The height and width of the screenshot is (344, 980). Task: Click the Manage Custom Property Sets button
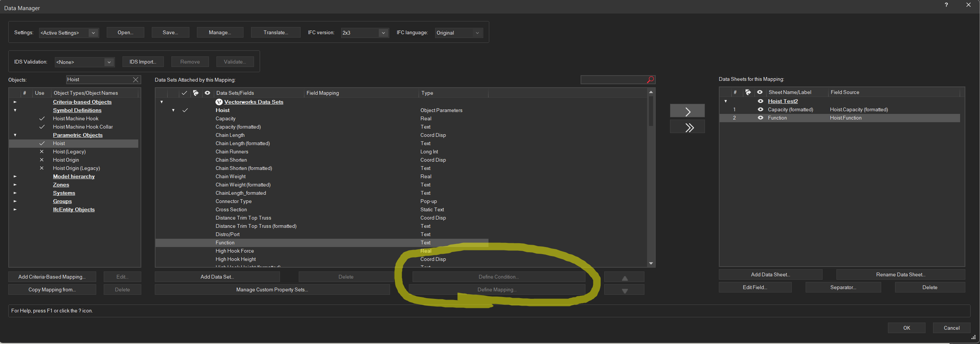point(272,289)
